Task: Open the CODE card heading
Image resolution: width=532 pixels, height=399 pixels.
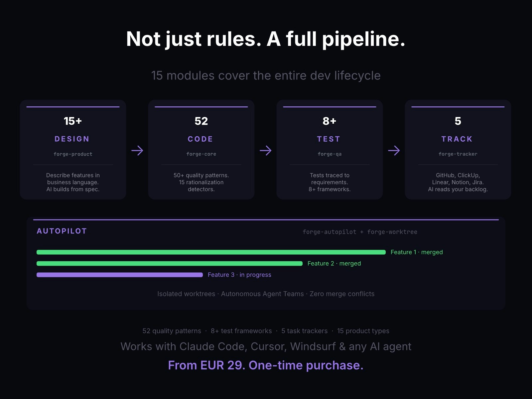Action: [x=200, y=139]
